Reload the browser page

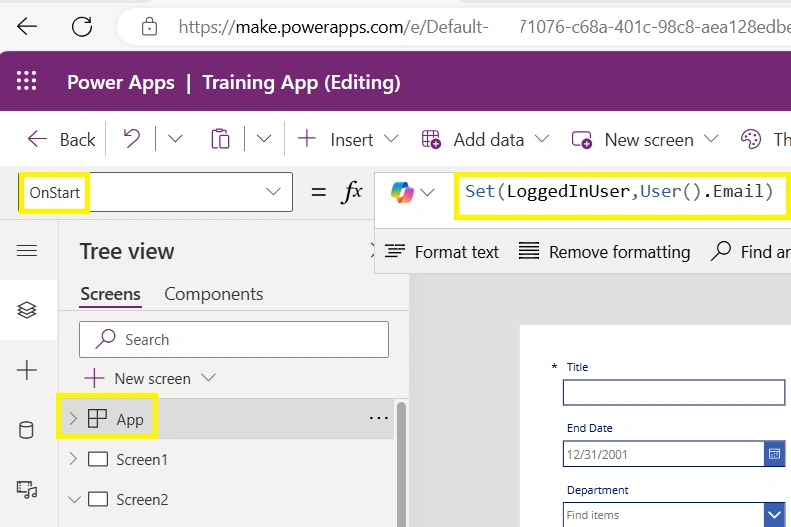click(x=82, y=26)
